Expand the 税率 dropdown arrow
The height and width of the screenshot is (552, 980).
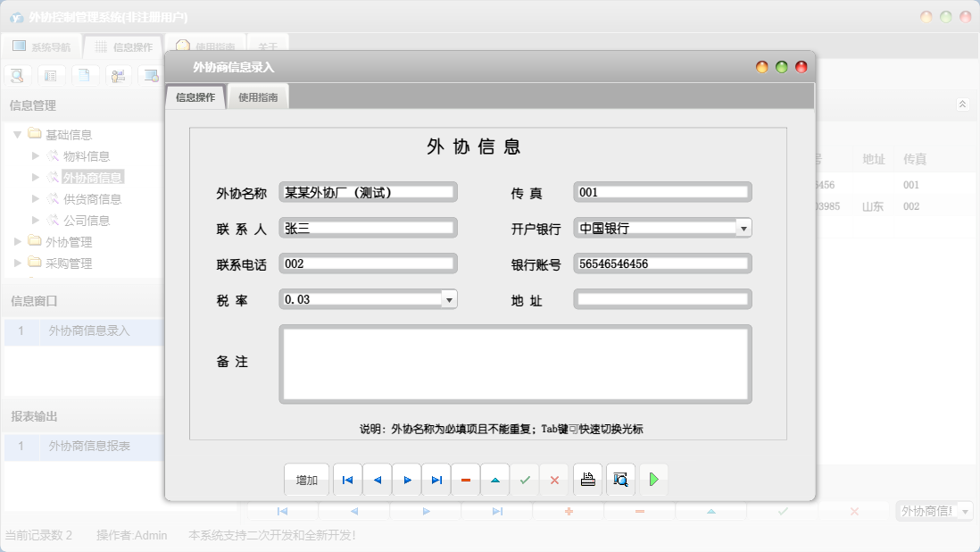click(449, 299)
